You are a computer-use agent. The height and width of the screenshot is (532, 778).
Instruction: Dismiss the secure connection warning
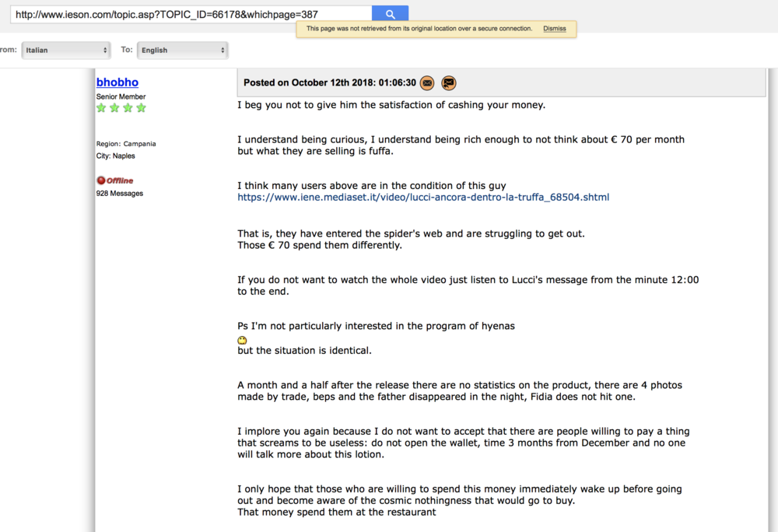pyautogui.click(x=555, y=29)
